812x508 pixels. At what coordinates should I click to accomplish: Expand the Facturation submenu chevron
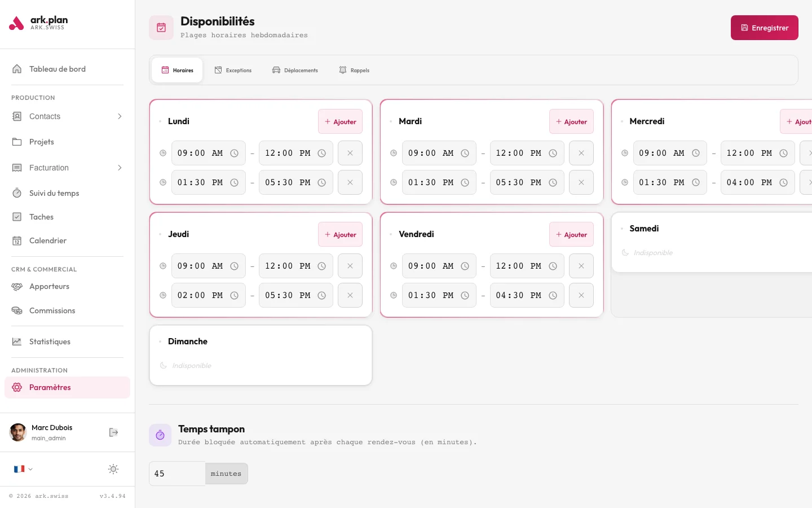click(x=120, y=168)
